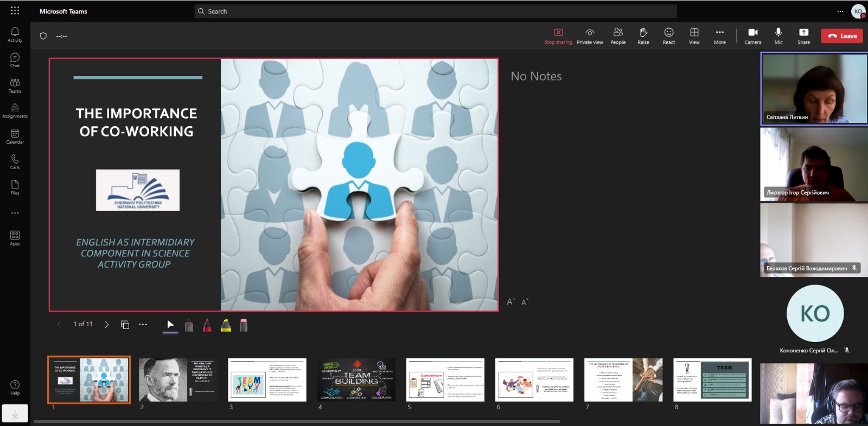Open the Chat sidebar icon
Image resolution: width=868 pixels, height=426 pixels.
click(15, 60)
